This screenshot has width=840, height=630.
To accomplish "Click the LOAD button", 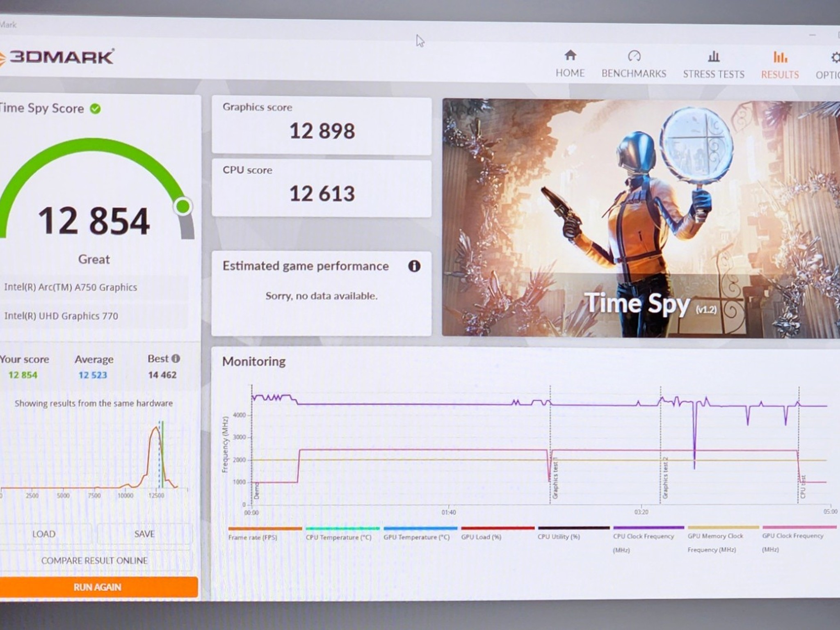I will point(44,534).
